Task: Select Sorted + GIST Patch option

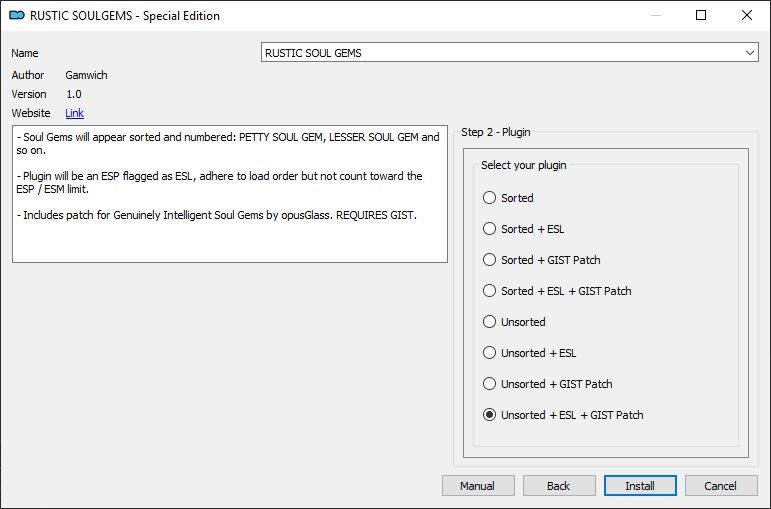Action: (541, 260)
